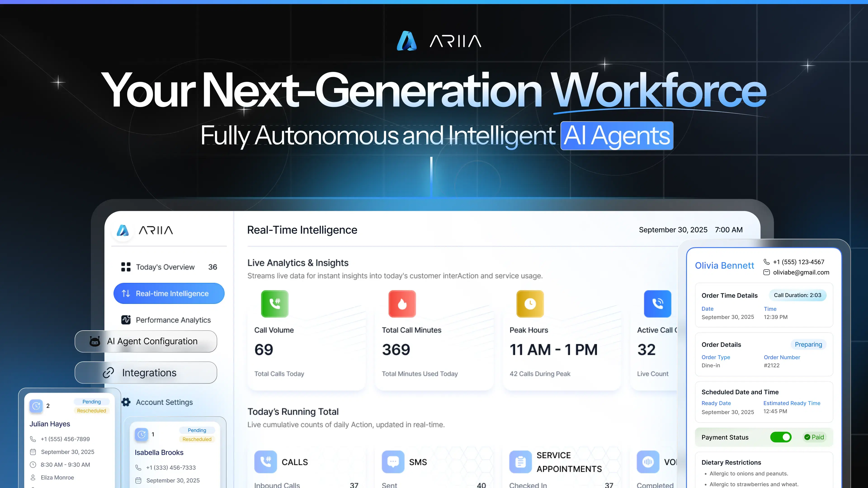
Task: Toggle the Payment Status switch
Action: [x=781, y=437]
